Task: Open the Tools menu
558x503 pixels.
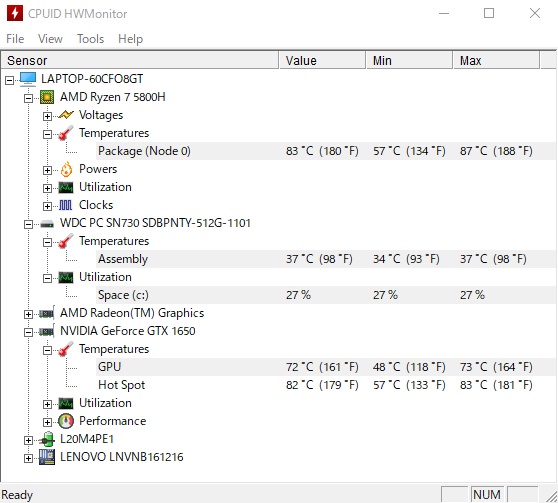Action: click(x=90, y=38)
